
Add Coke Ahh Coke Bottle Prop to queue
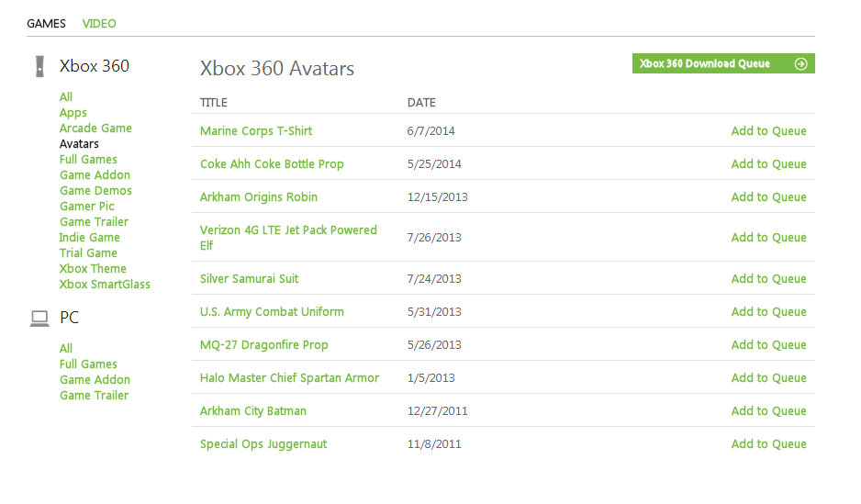pos(768,164)
